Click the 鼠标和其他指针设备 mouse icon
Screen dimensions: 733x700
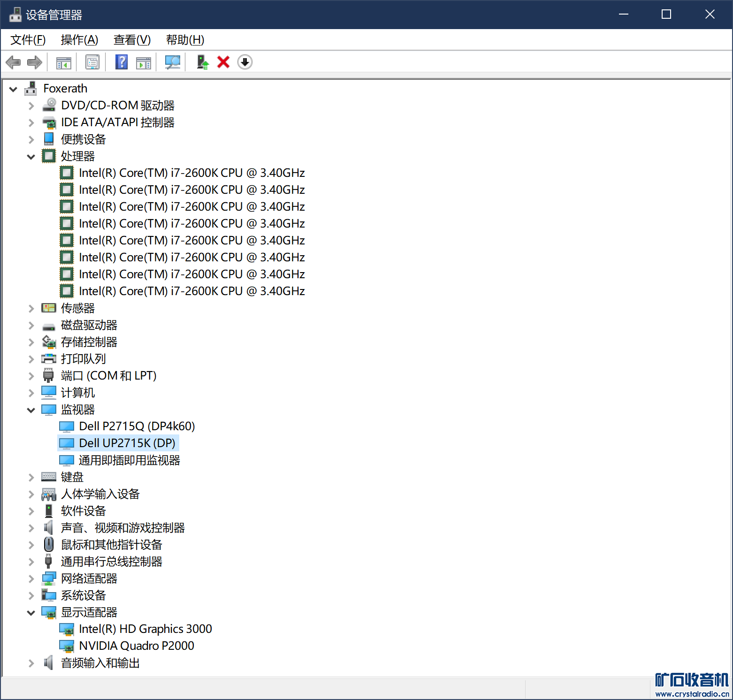(x=49, y=544)
